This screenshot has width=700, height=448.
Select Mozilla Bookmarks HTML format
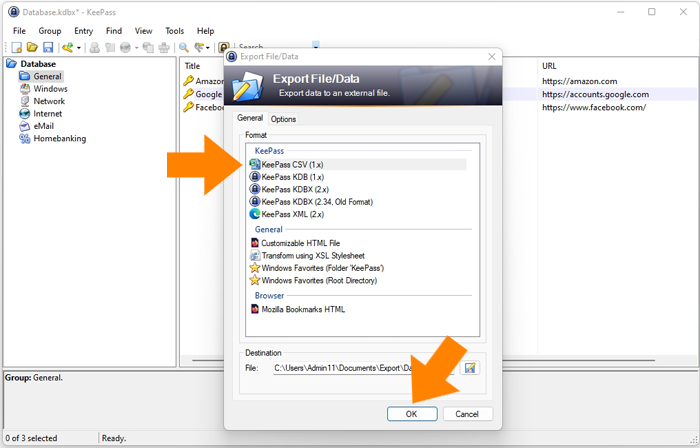pos(304,309)
